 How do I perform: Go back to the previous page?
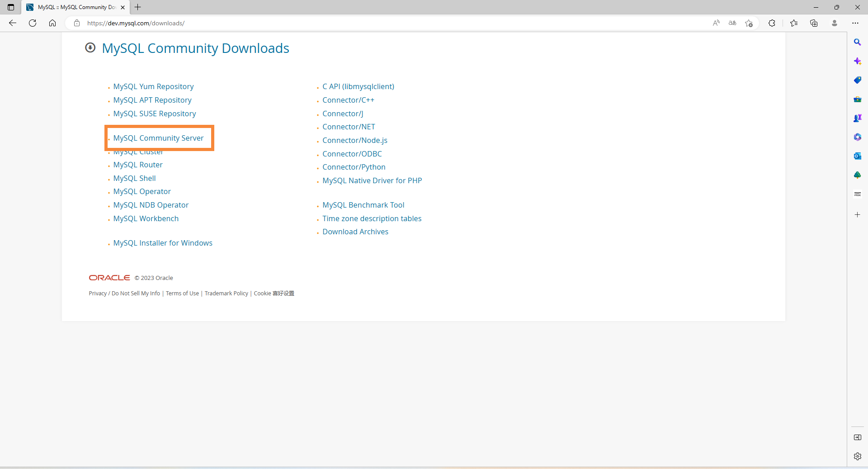tap(13, 23)
